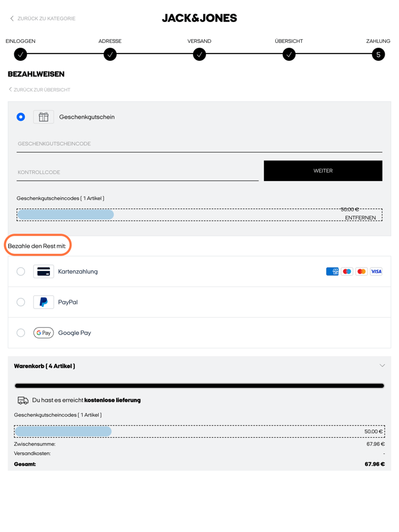Click the black Weiter button

pos(323,170)
